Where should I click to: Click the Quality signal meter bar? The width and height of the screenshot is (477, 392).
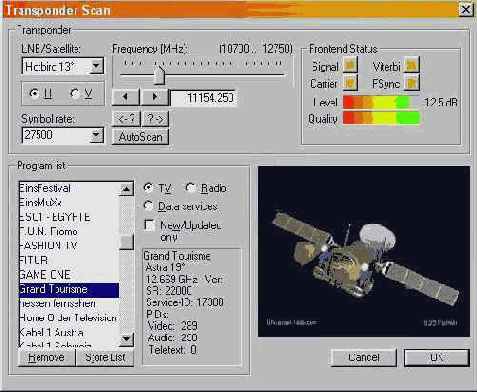pos(381,118)
